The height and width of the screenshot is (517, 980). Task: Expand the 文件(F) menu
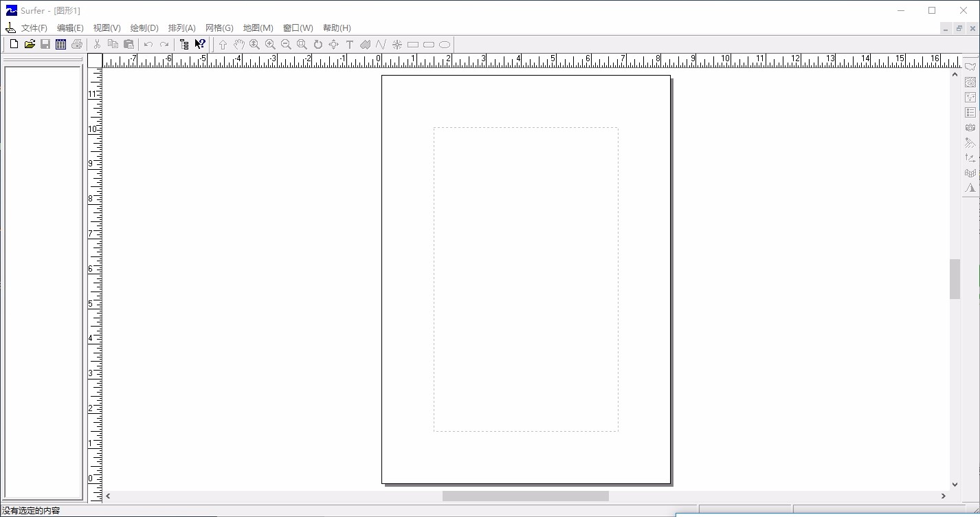click(x=34, y=28)
